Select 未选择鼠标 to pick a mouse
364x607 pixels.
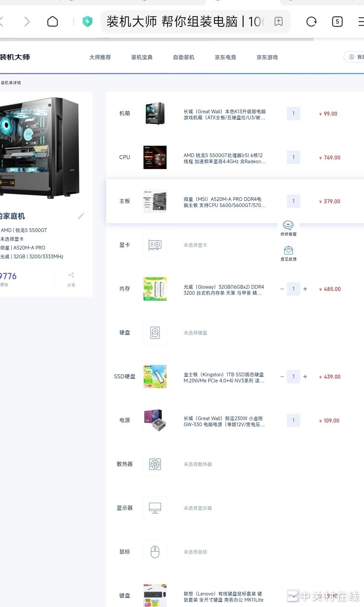(195, 552)
